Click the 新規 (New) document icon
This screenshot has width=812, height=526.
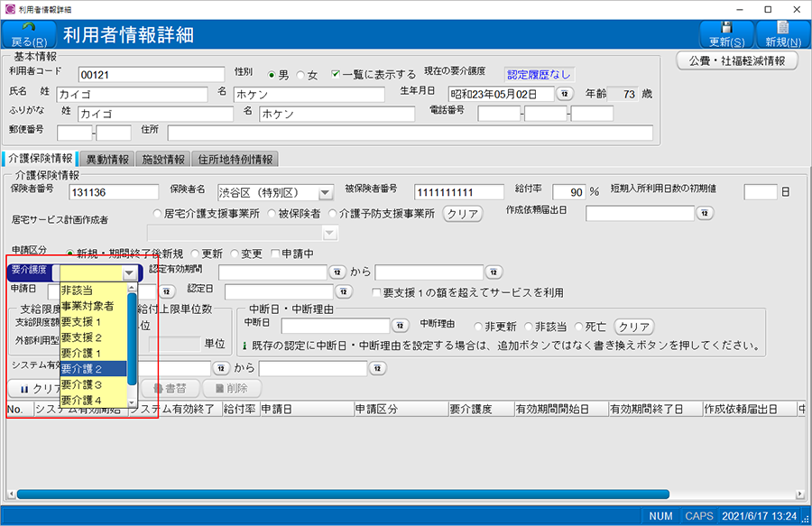pyautogui.click(x=782, y=27)
